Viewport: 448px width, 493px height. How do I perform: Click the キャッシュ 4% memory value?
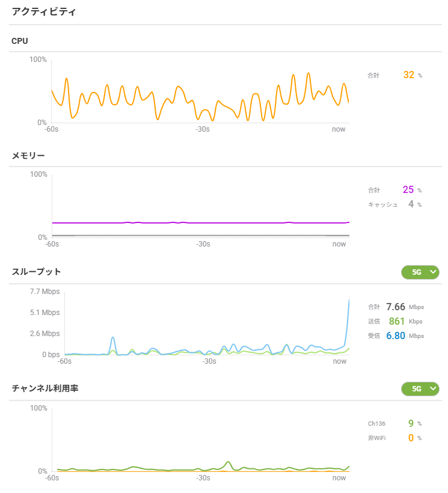pyautogui.click(x=411, y=204)
